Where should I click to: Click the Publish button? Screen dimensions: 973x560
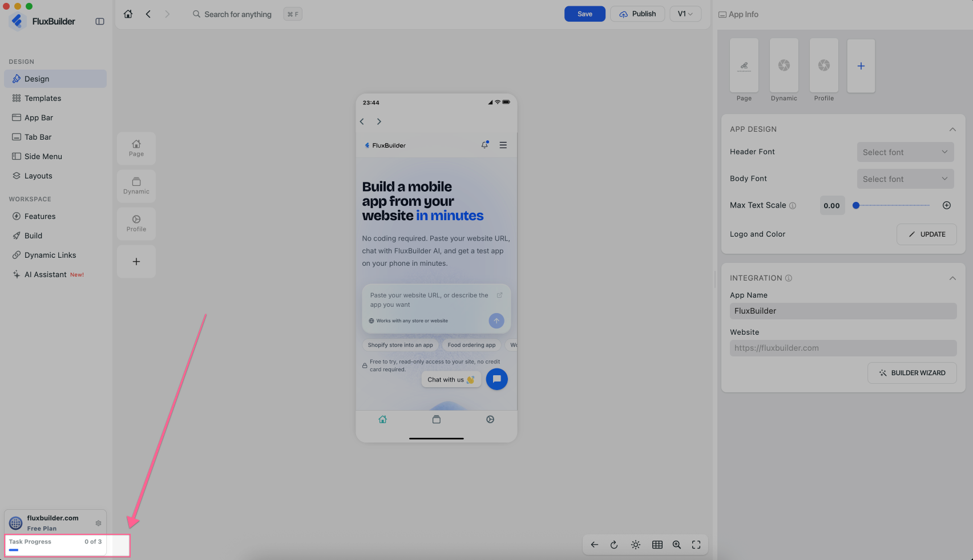[x=637, y=14]
